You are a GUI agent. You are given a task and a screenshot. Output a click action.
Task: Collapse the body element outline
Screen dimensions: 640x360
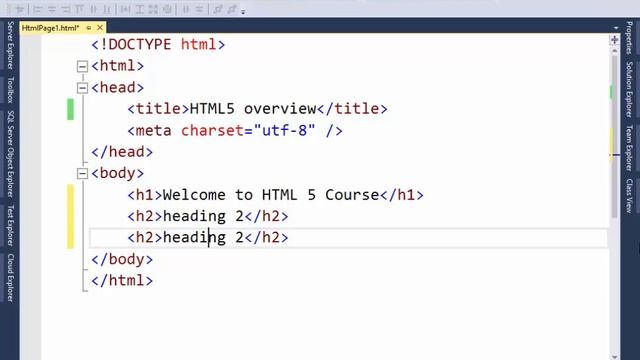pyautogui.click(x=82, y=173)
